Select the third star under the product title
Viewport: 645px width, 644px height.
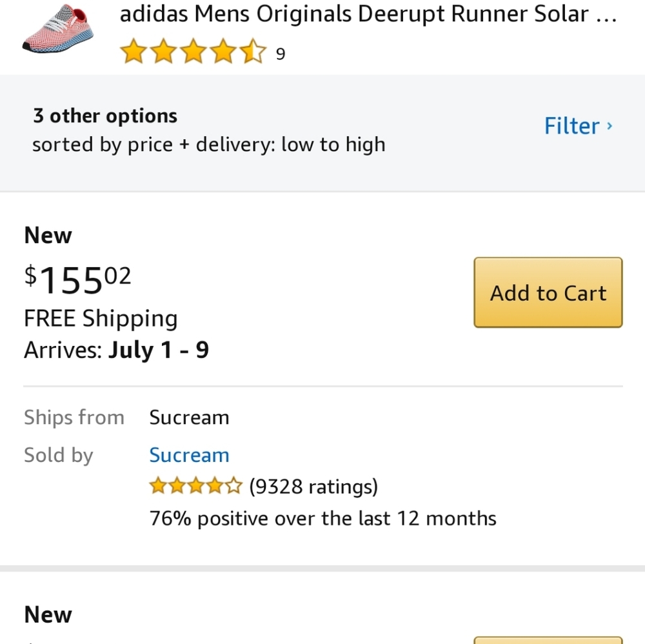click(193, 50)
